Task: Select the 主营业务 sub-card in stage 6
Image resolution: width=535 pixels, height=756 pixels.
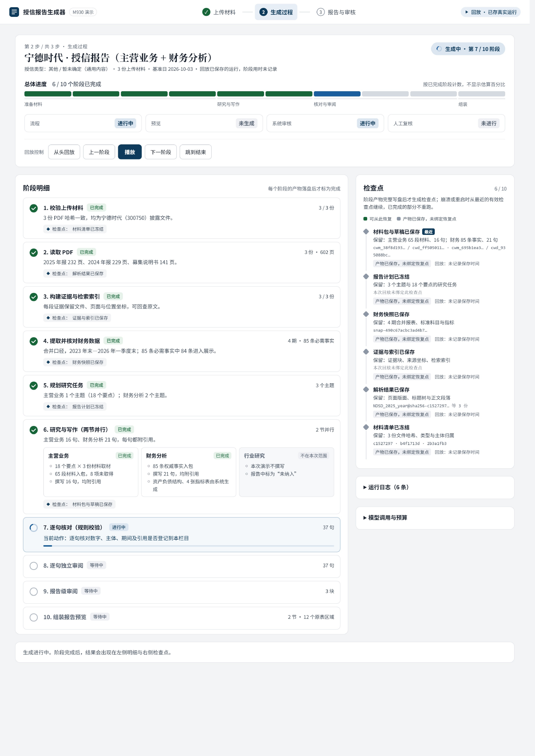Action: [x=91, y=472]
